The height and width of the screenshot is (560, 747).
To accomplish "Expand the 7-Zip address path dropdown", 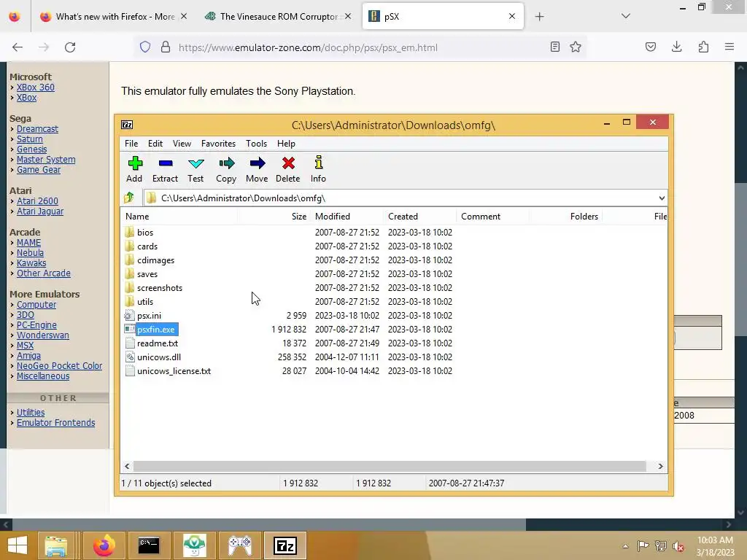I will pyautogui.click(x=662, y=198).
